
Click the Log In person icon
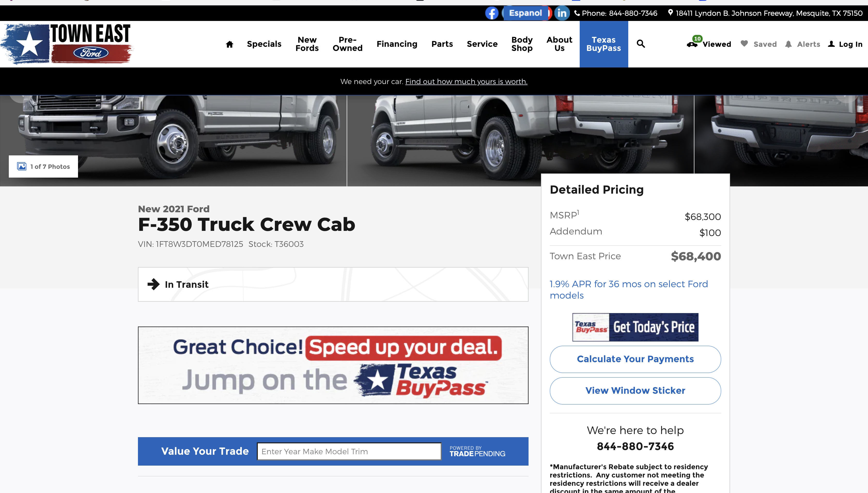click(832, 44)
